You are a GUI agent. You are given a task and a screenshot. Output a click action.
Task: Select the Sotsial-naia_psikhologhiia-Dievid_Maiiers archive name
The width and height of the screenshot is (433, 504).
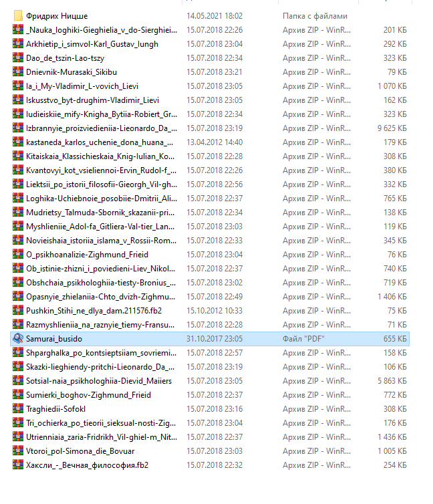[x=99, y=380]
